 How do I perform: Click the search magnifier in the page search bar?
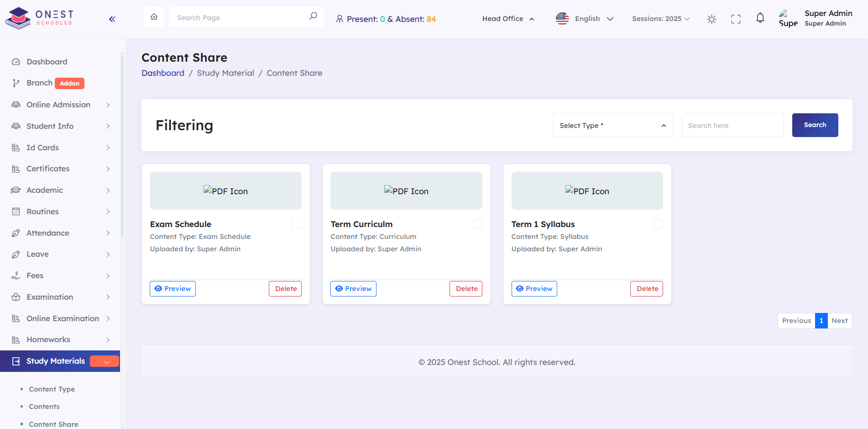click(x=313, y=16)
